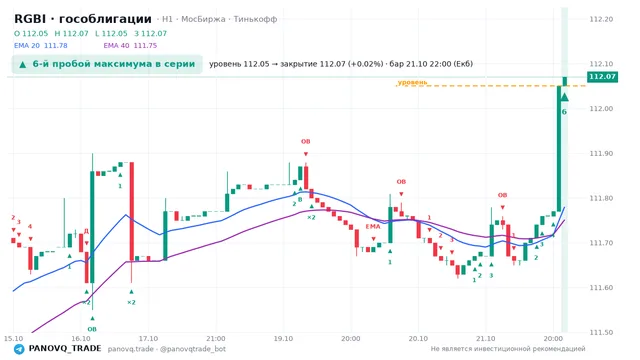The image size is (640, 360).
Task: Click the "17.10" date axis label
Action: tap(148, 339)
